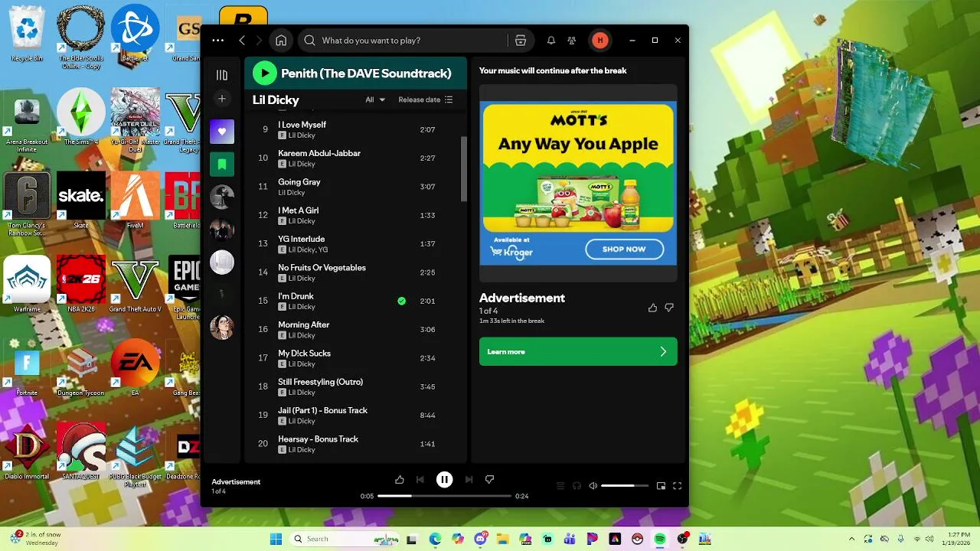Image resolution: width=980 pixels, height=551 pixels.
Task: Thumbs up in bottom player bar
Action: click(400, 480)
